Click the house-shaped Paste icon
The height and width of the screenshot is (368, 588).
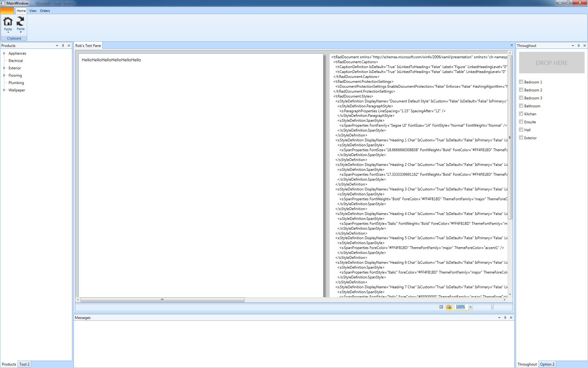(x=8, y=21)
